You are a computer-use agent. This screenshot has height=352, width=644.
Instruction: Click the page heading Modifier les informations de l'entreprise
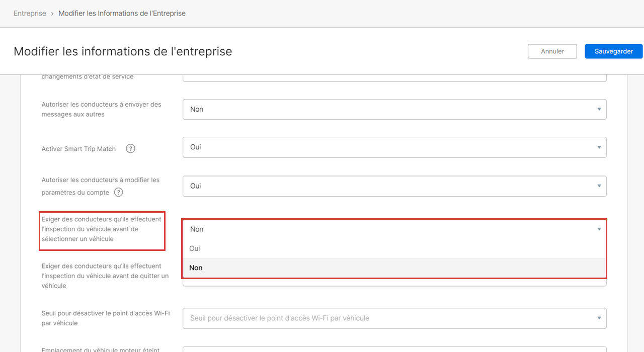click(123, 51)
